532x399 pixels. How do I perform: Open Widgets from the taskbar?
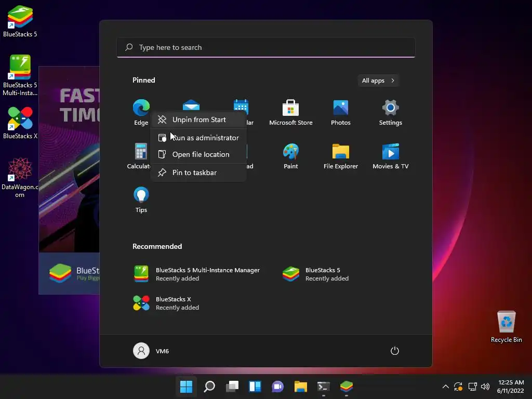click(x=255, y=387)
